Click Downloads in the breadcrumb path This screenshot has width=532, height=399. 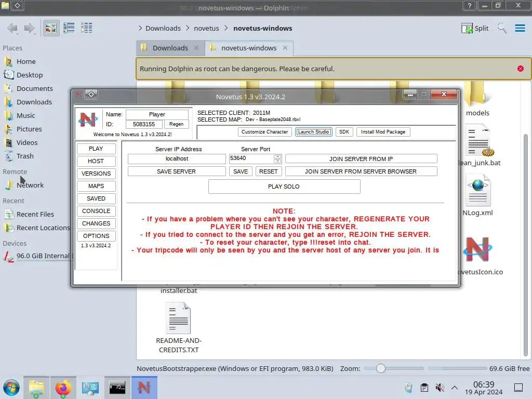pos(163,28)
